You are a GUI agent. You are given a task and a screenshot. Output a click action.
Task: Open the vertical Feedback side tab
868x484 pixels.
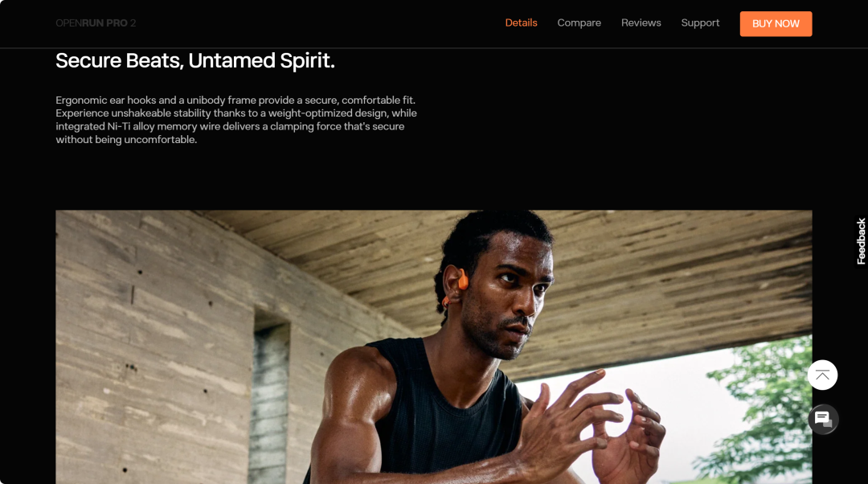pyautogui.click(x=861, y=241)
